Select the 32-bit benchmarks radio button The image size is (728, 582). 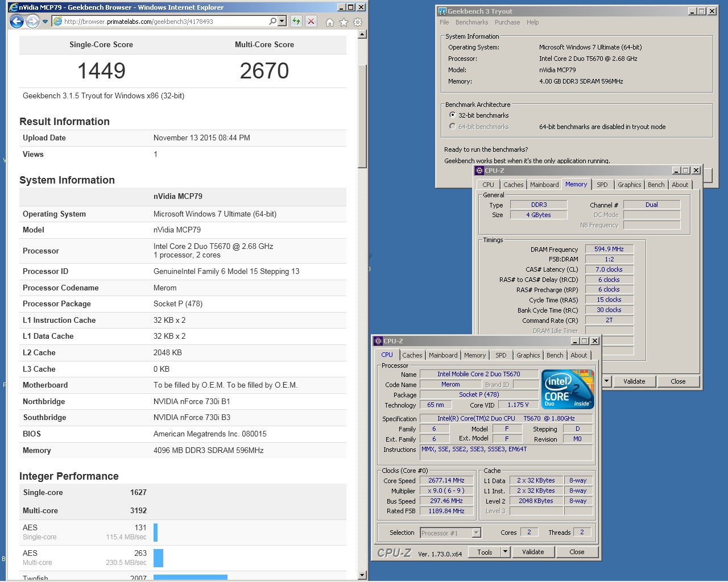click(x=453, y=115)
